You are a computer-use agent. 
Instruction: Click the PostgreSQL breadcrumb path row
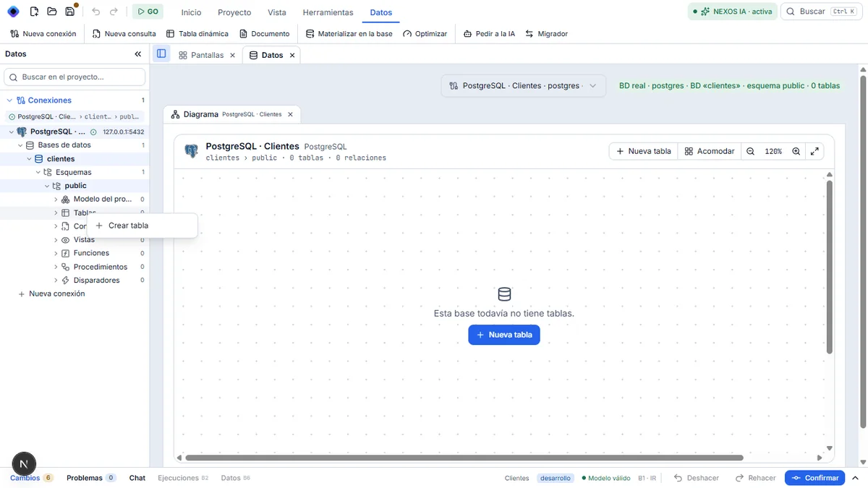75,116
